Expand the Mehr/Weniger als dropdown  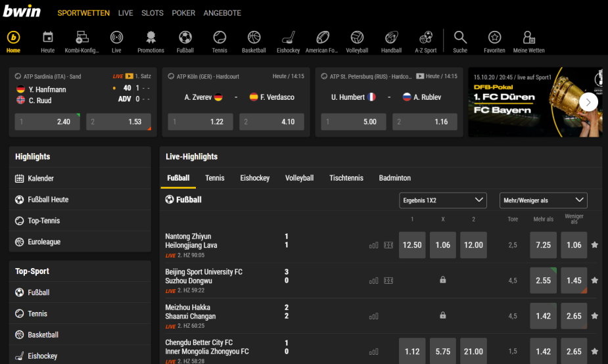pyautogui.click(x=543, y=200)
